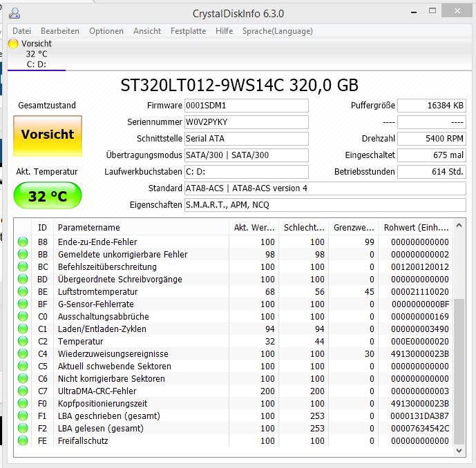
Task: Open the Hilfe menu
Action: tap(224, 31)
